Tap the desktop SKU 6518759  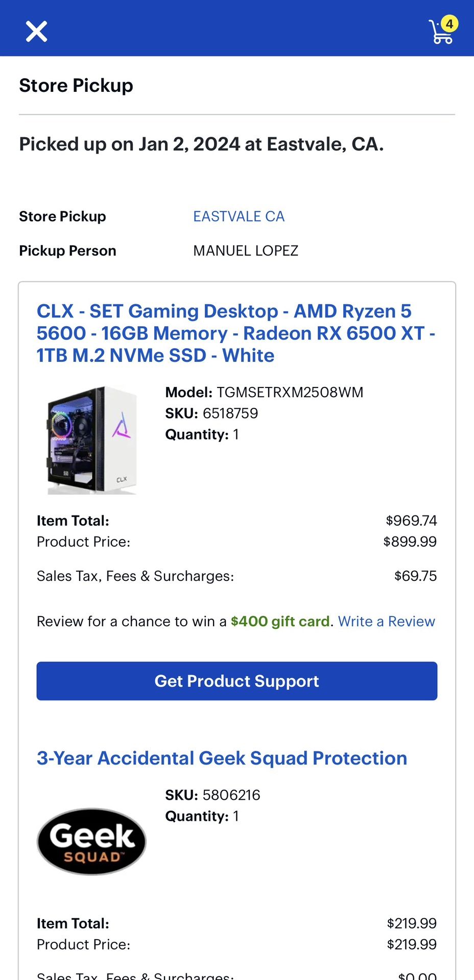230,413
